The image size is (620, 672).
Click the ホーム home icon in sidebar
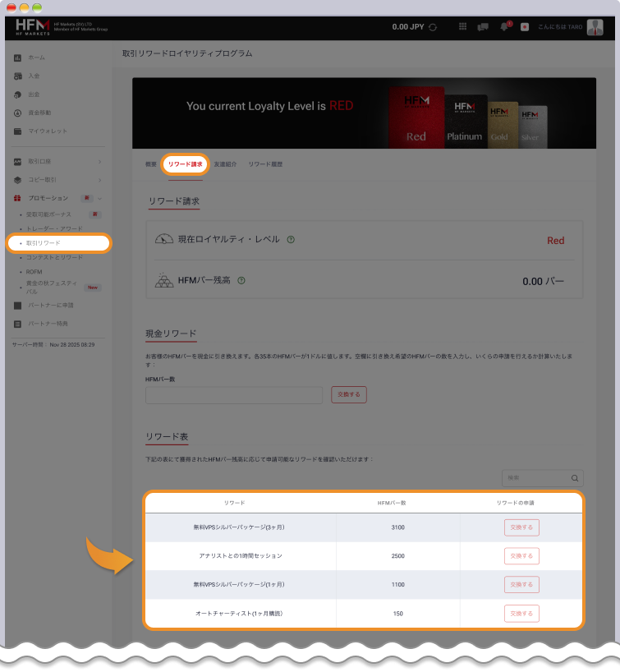click(18, 58)
